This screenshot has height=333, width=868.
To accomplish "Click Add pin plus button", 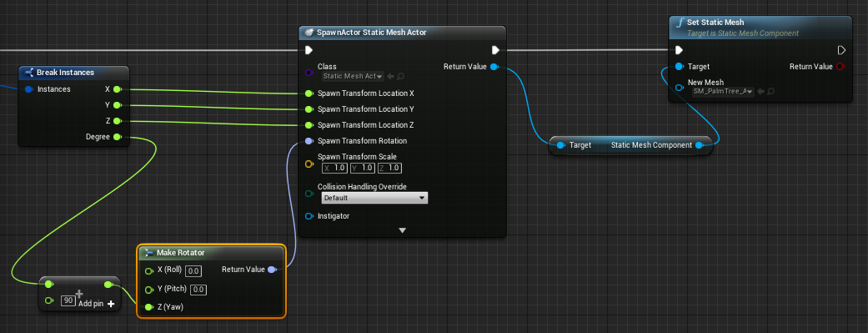I will tap(111, 304).
